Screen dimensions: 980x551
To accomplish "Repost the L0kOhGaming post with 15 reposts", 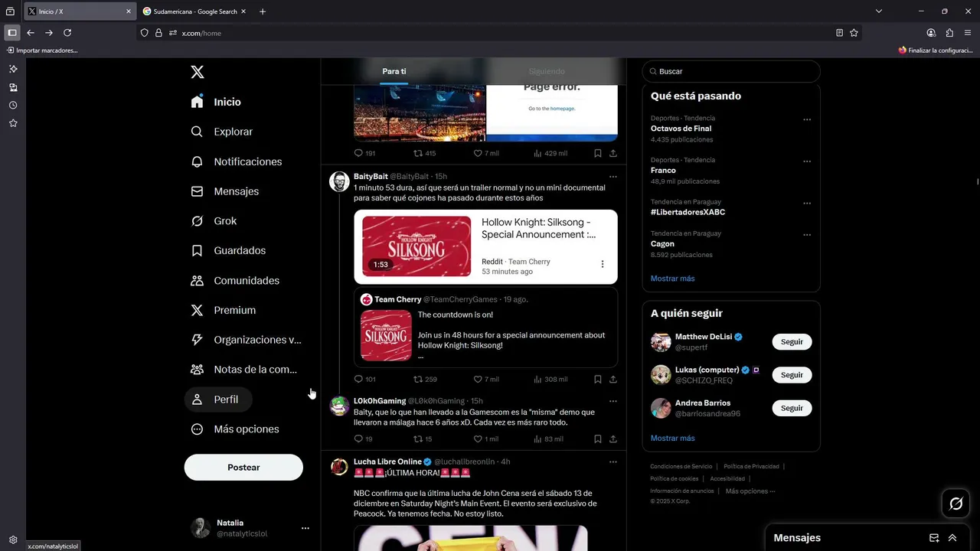I will [x=423, y=439].
